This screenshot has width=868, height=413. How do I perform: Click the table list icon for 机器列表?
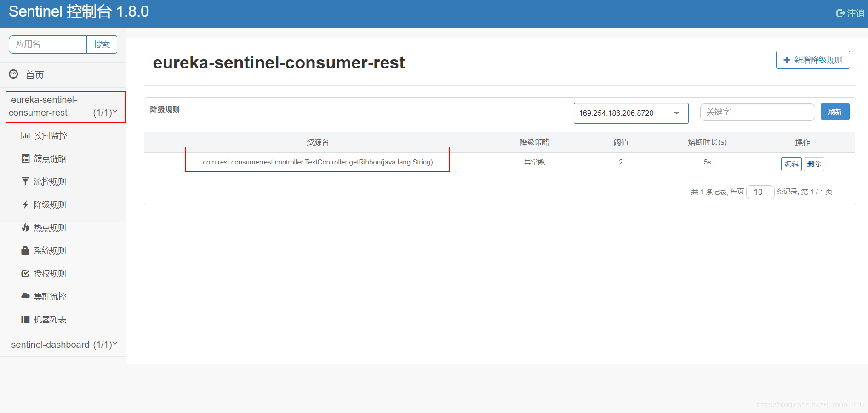pyautogui.click(x=25, y=319)
